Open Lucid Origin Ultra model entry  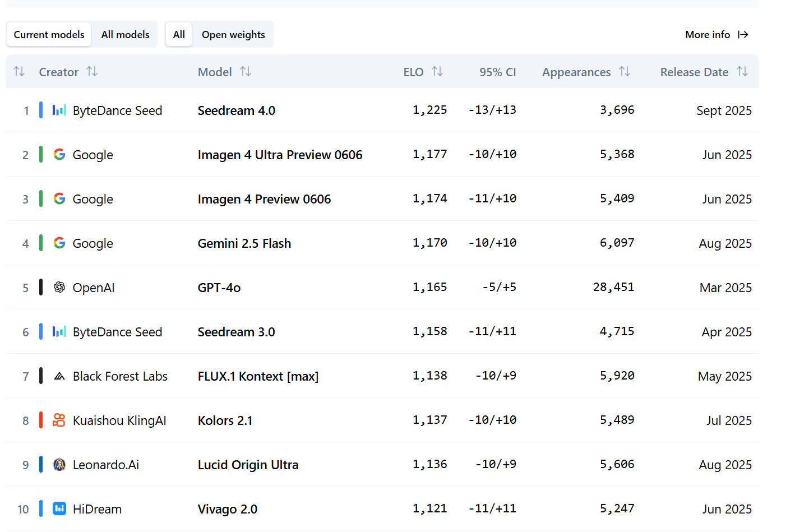coord(248,465)
